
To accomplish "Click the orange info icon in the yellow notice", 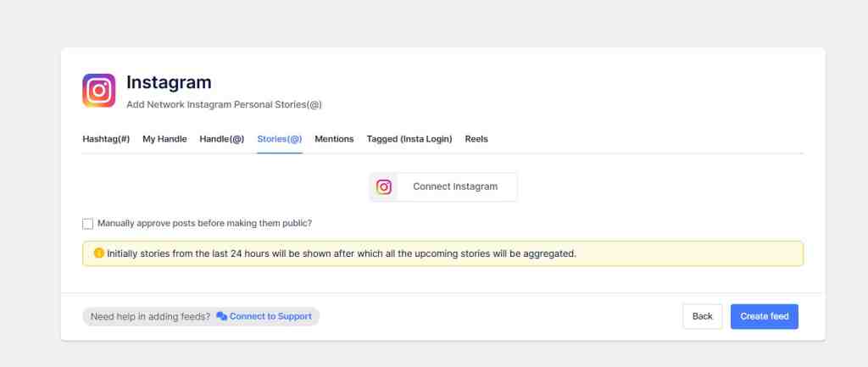I will pyautogui.click(x=98, y=253).
